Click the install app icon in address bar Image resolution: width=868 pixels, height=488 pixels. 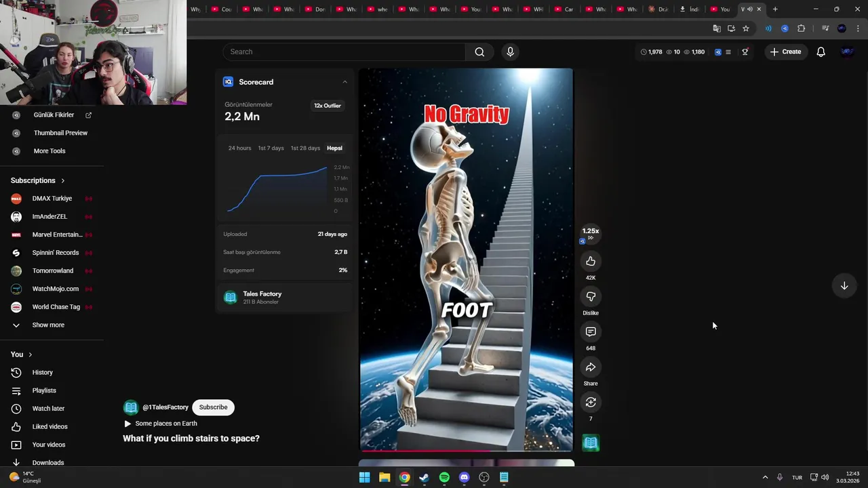pos(731,28)
